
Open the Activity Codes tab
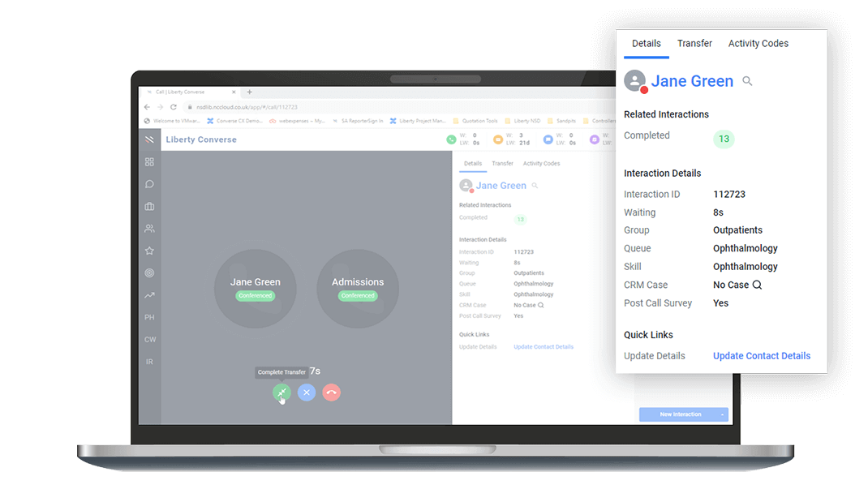(758, 43)
